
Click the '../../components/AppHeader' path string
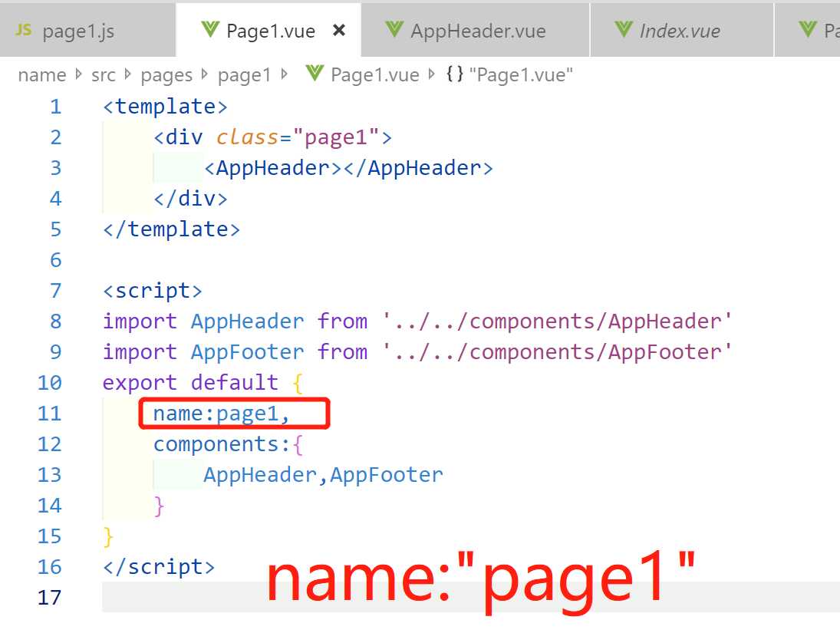pos(557,321)
